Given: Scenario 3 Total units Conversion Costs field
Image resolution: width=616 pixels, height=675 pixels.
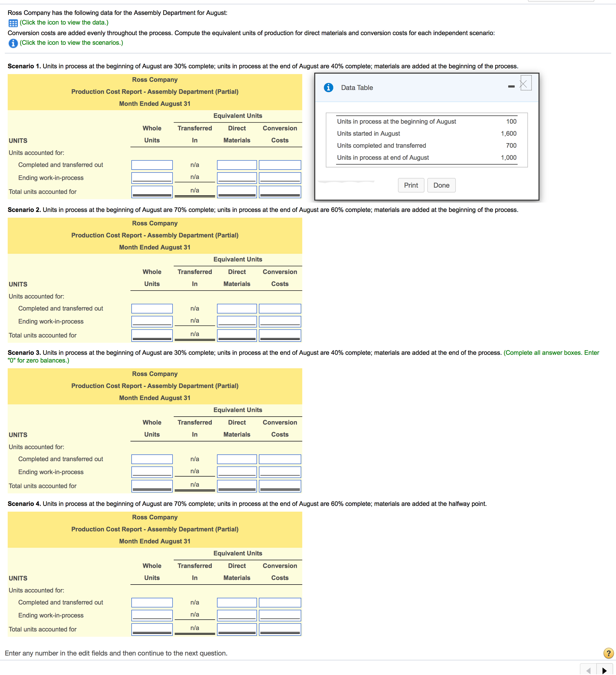Looking at the screenshot, I should [x=280, y=486].
